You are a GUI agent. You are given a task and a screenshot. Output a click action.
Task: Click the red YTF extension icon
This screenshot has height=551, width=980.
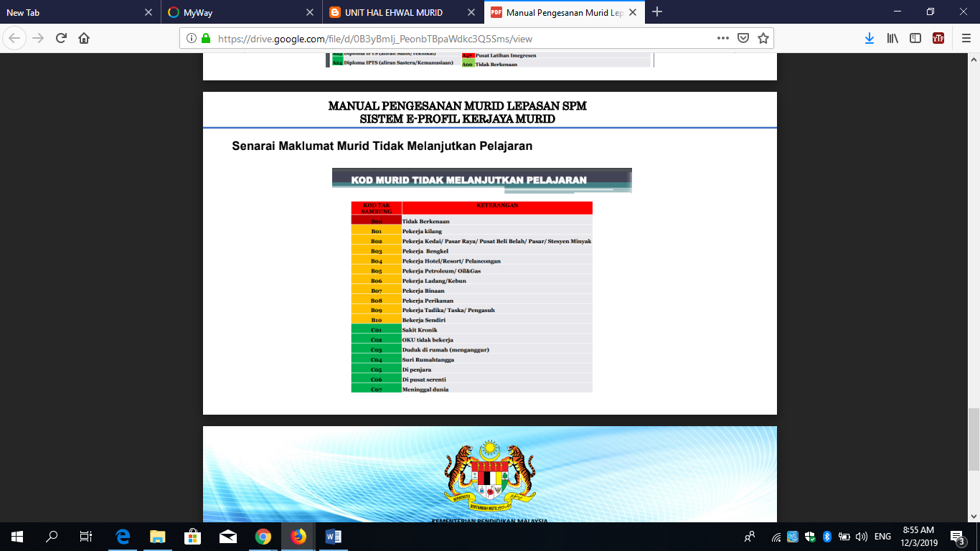click(938, 38)
